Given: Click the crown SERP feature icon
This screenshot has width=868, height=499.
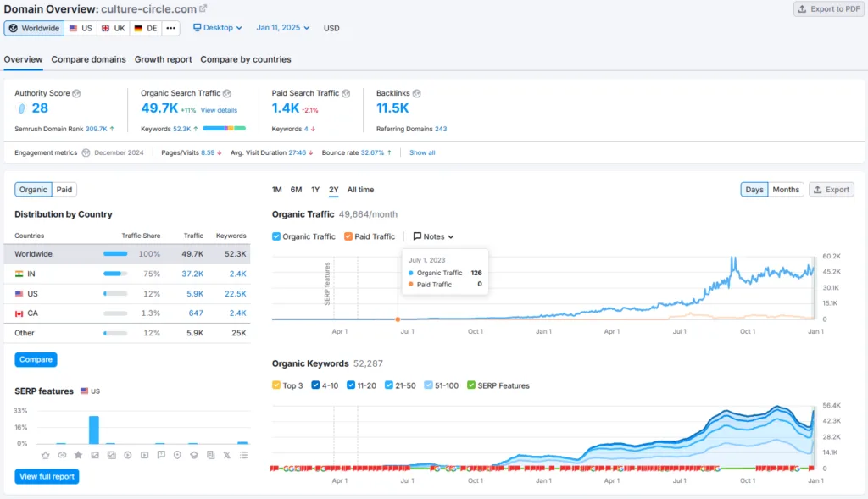Looking at the screenshot, I should point(46,455).
